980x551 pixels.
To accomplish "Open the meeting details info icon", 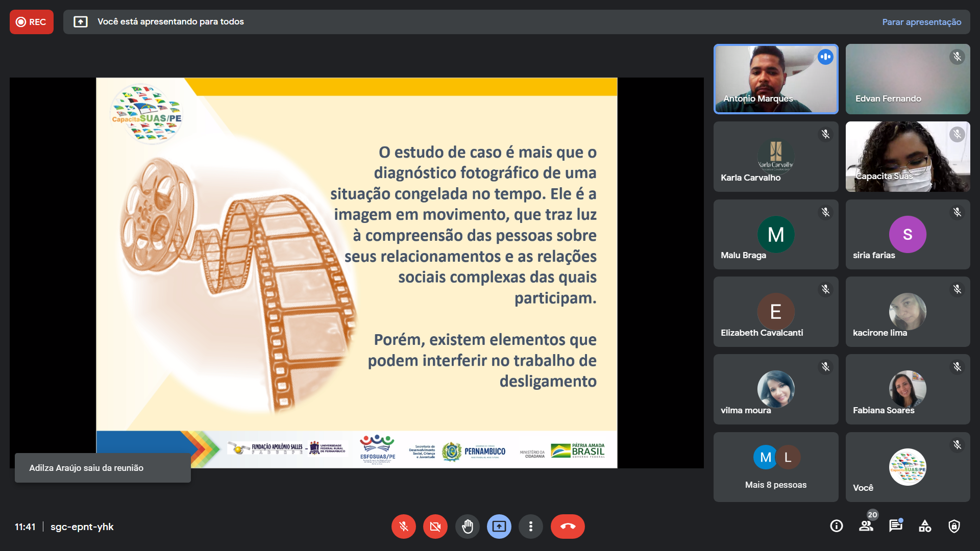I will point(836,526).
